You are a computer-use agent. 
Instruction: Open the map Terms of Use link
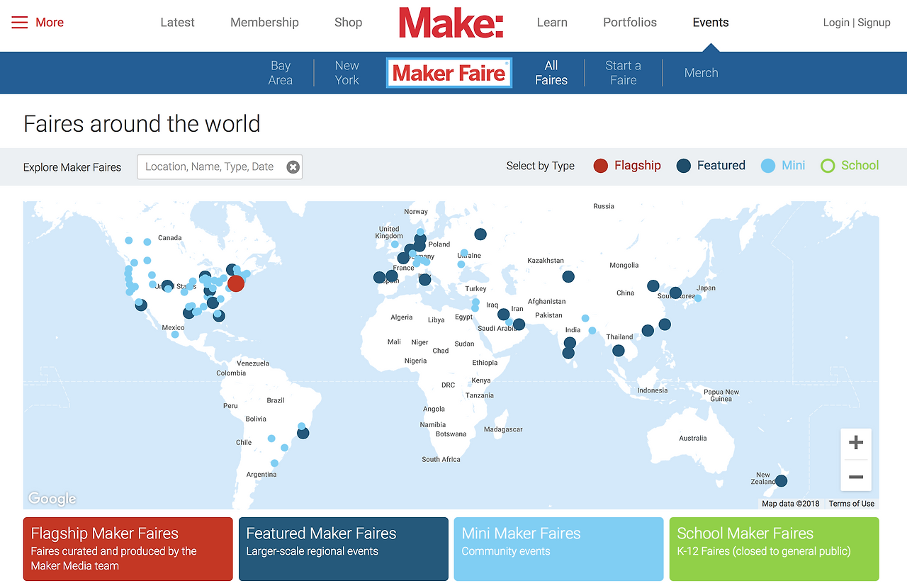(x=852, y=504)
